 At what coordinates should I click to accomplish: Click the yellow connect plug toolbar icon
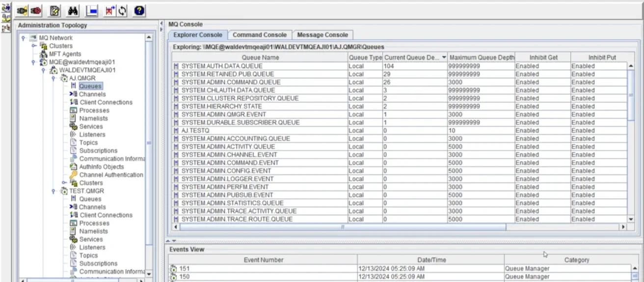tap(22, 10)
